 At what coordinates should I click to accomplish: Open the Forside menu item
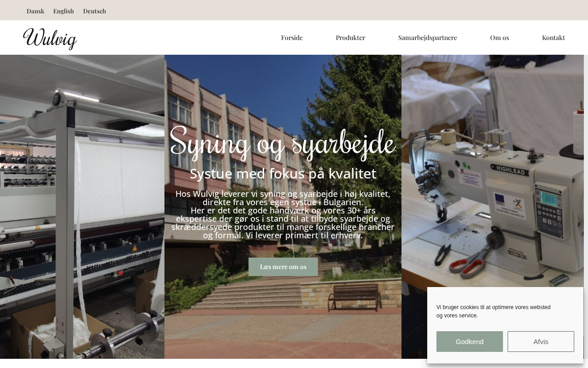coord(292,38)
